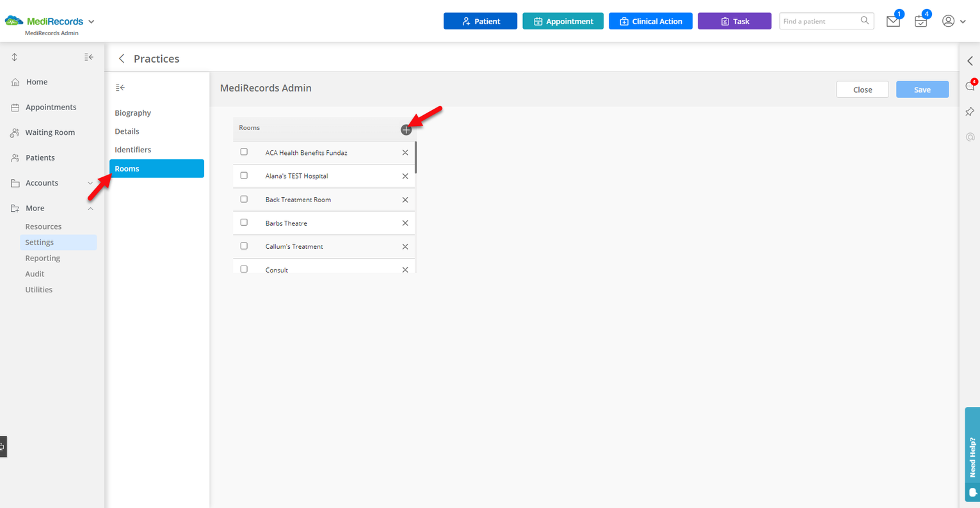
Task: Open the inbox messages icon with badge 1
Action: click(893, 20)
